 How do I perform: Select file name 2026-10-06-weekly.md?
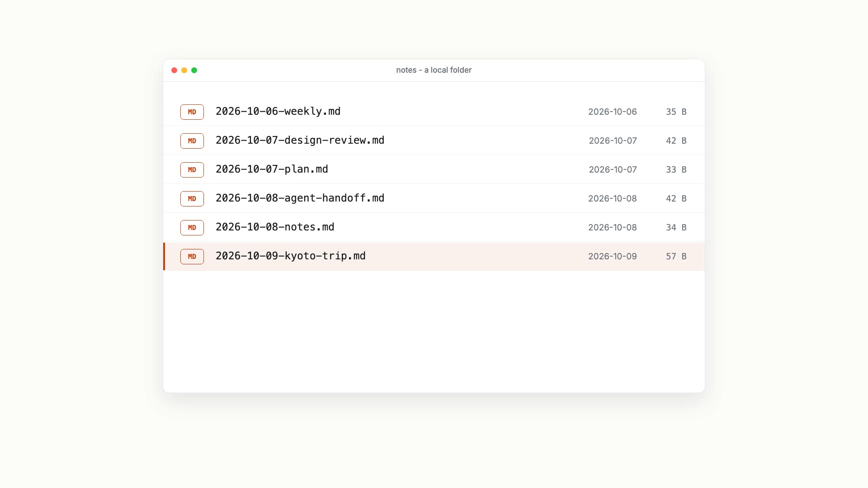(278, 112)
